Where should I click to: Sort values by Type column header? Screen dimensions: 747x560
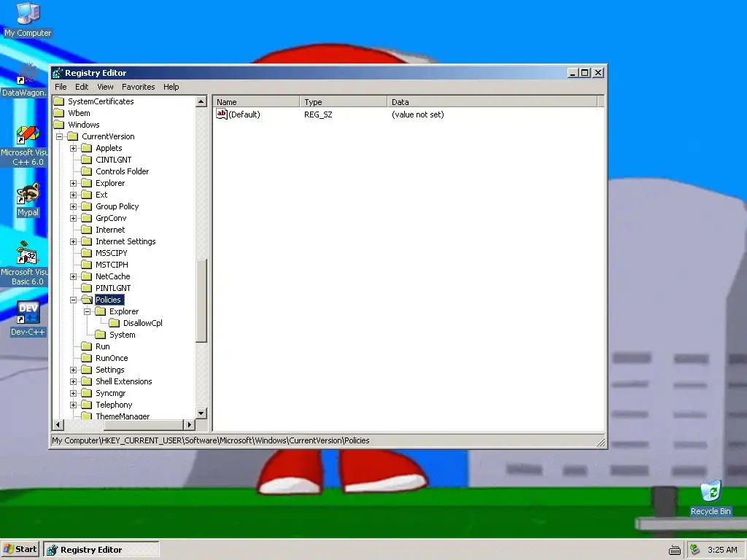click(x=344, y=102)
